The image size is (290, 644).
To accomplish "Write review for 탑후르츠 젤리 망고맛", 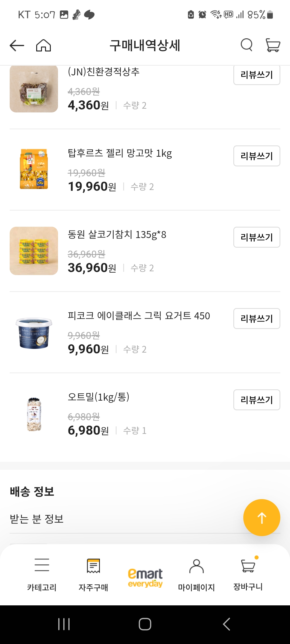I will click(257, 156).
